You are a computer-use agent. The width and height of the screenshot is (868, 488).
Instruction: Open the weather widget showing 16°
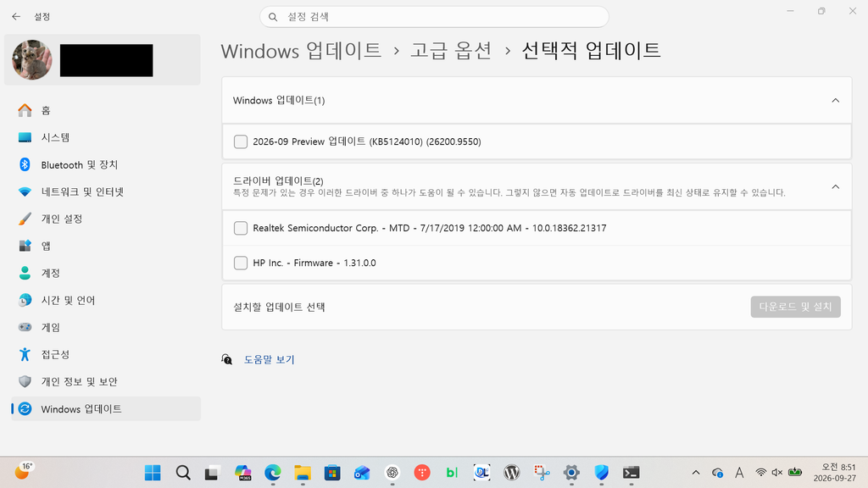(x=24, y=471)
